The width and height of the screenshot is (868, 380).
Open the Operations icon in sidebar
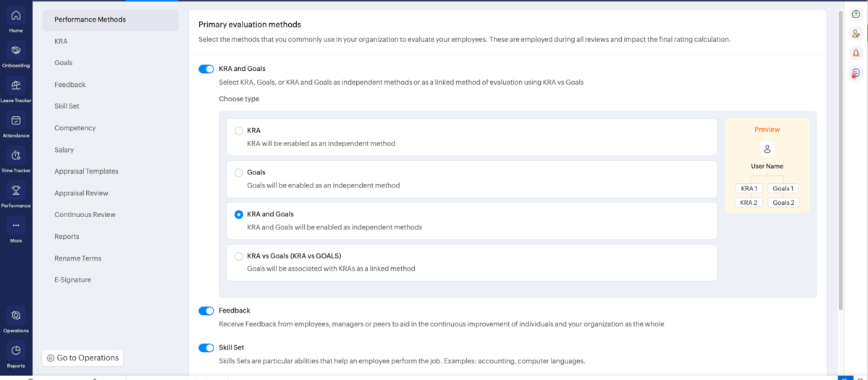tap(16, 316)
